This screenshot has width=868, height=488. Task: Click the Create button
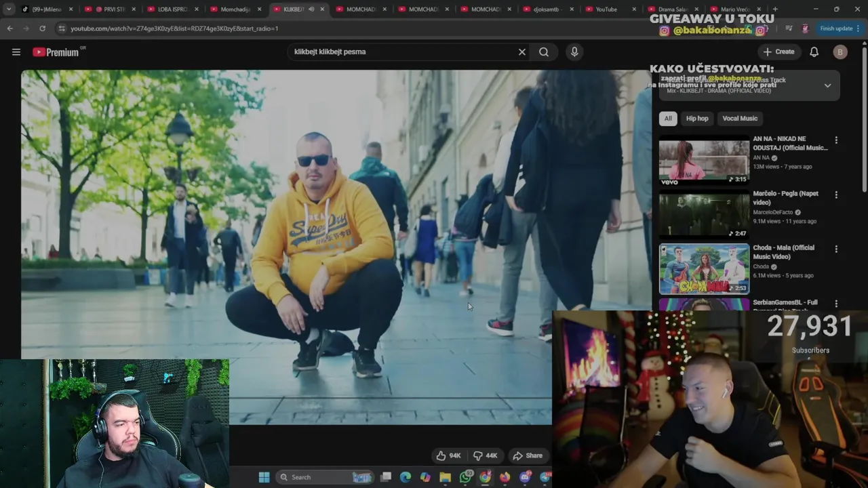pyautogui.click(x=778, y=52)
